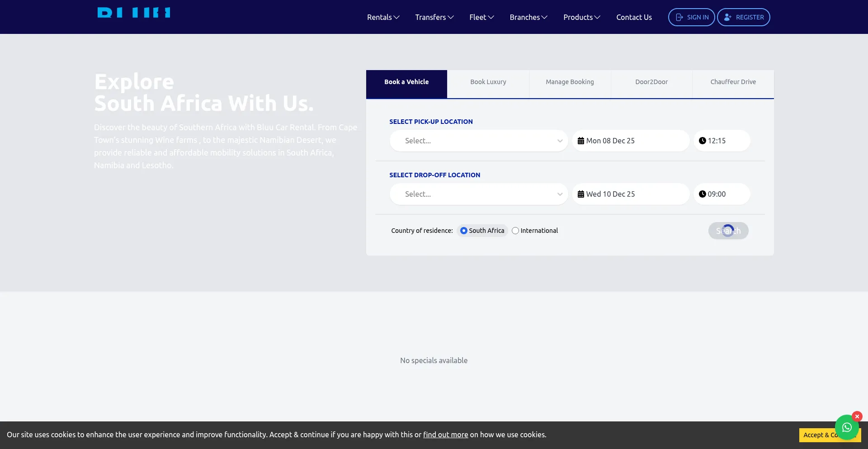The height and width of the screenshot is (449, 868).
Task: Dismiss the WhatsApp bubble with the X
Action: [x=857, y=416]
